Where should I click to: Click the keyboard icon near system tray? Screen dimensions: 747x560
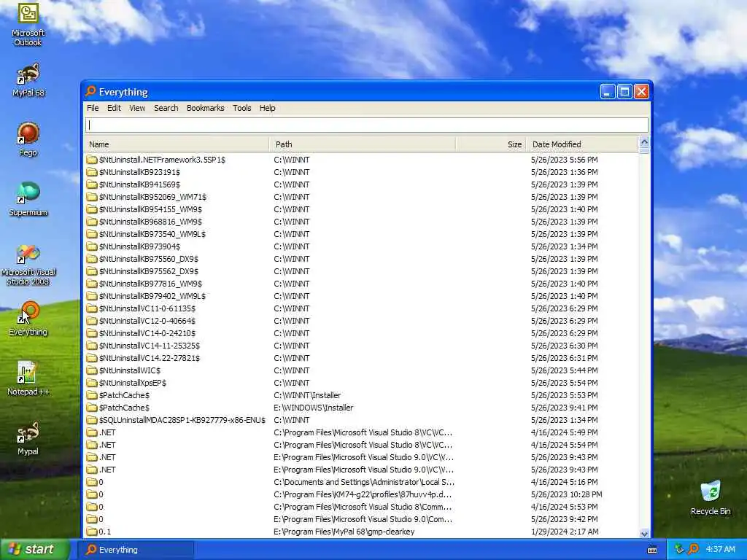coord(652,550)
